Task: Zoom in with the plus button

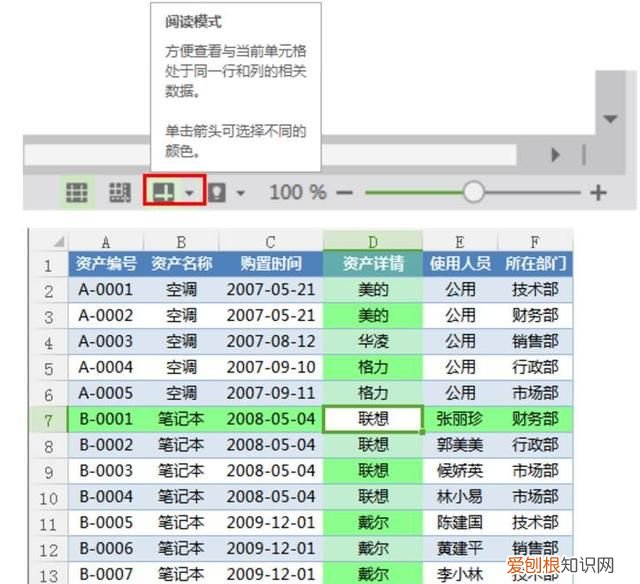Action: coord(598,193)
